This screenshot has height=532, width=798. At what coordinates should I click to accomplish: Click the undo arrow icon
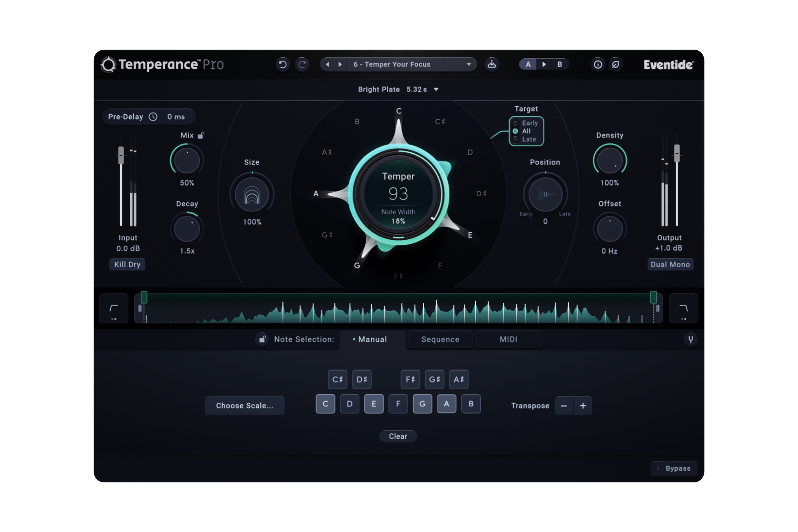coord(283,65)
